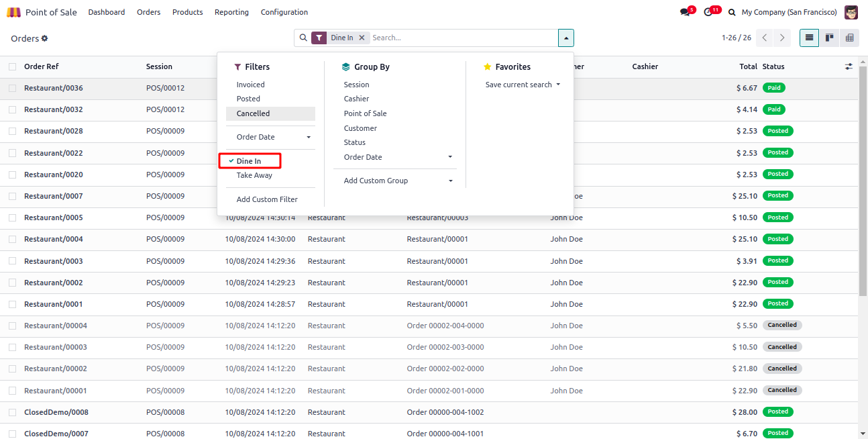Click the Cancelled badge of Restaurant/00003
This screenshot has height=439, width=868.
coord(782,347)
